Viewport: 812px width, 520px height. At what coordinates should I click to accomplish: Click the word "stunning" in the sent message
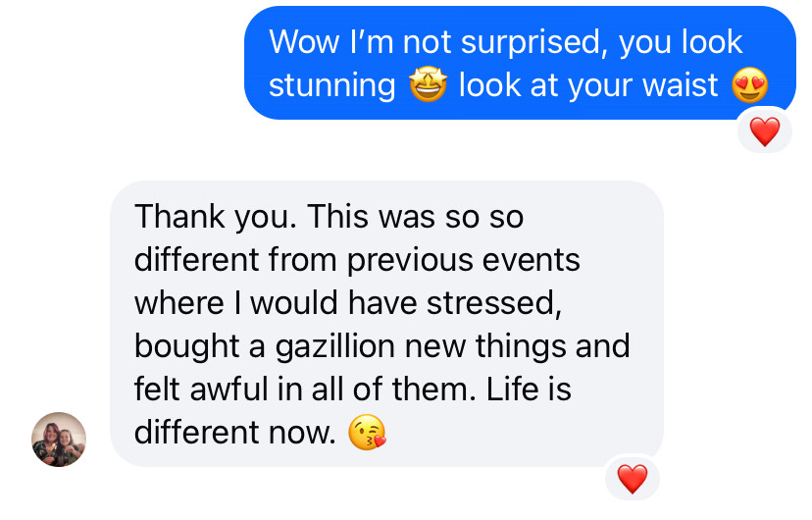pos(331,85)
